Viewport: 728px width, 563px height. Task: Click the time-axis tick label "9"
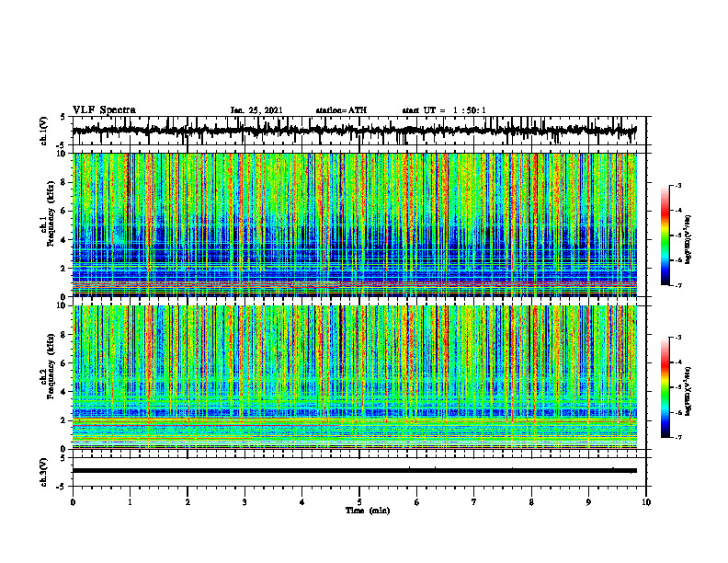[588, 502]
